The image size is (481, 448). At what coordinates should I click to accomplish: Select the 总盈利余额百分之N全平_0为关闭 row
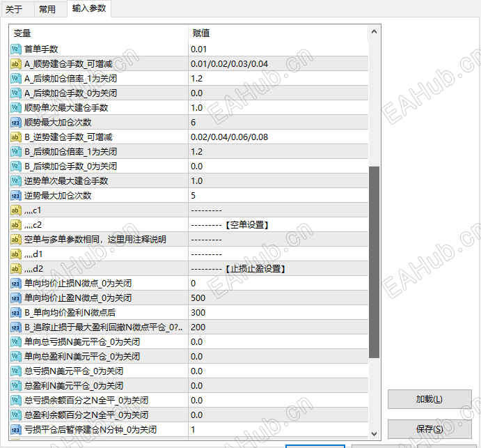pyautogui.click(x=189, y=415)
